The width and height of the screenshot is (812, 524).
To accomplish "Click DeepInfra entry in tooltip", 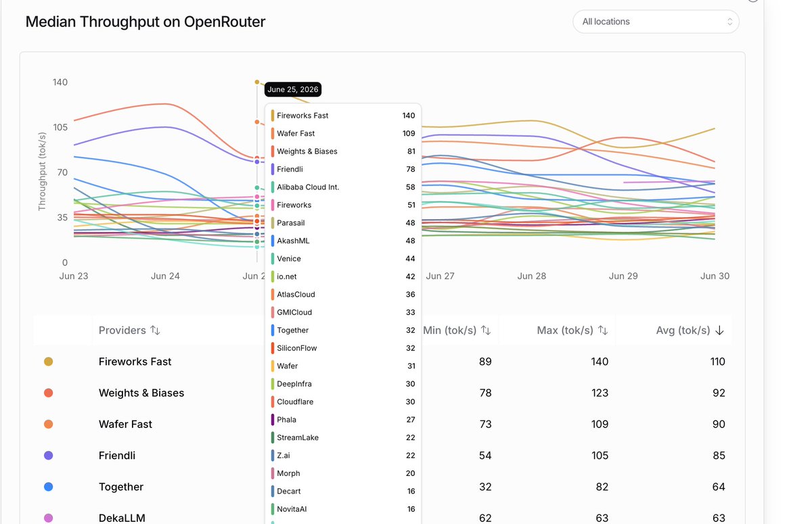I will coord(343,384).
